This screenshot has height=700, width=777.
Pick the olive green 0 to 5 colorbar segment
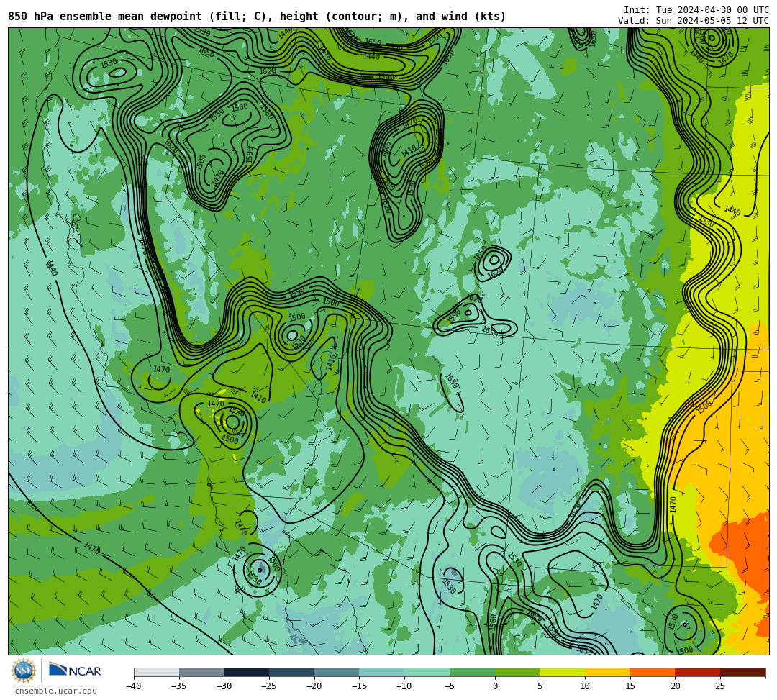517,672
